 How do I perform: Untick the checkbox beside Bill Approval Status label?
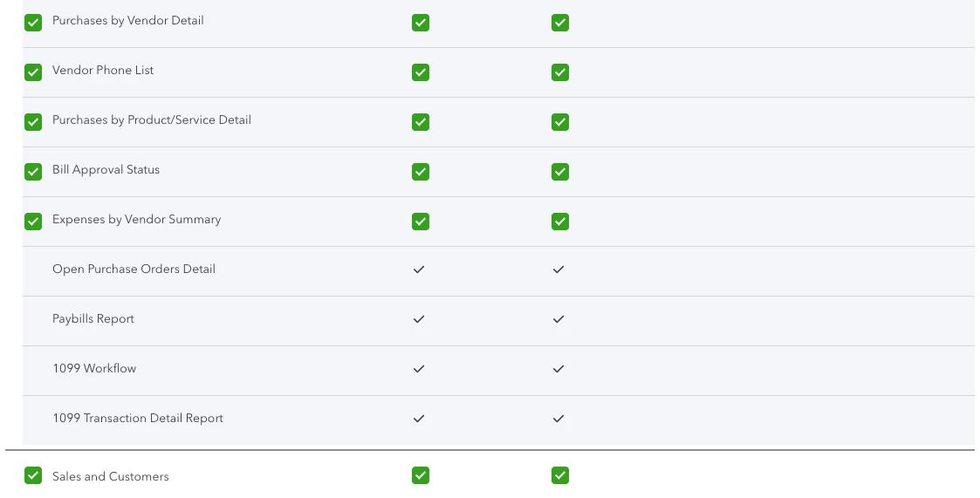pyautogui.click(x=33, y=172)
